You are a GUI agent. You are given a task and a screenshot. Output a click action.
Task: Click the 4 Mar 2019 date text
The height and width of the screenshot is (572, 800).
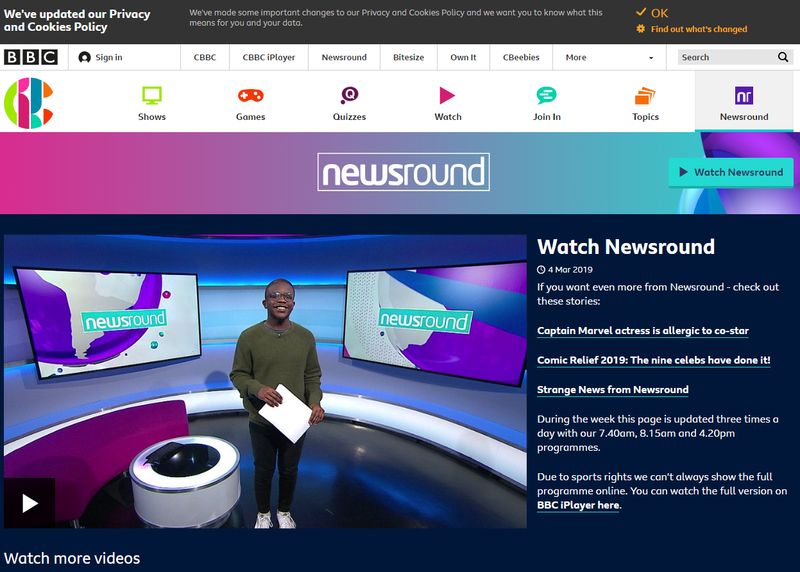tap(570, 269)
